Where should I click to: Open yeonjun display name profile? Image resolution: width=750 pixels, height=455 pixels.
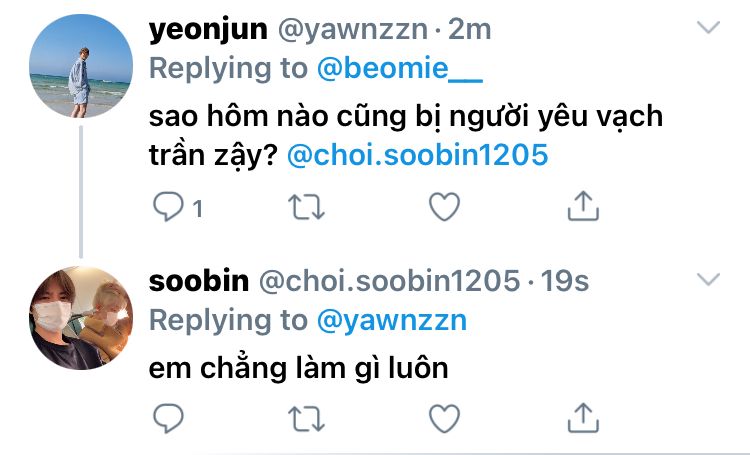point(208,30)
